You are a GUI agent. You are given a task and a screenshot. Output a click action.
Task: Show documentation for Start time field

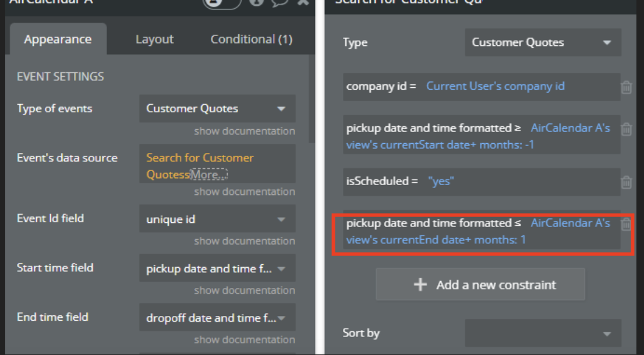click(245, 290)
